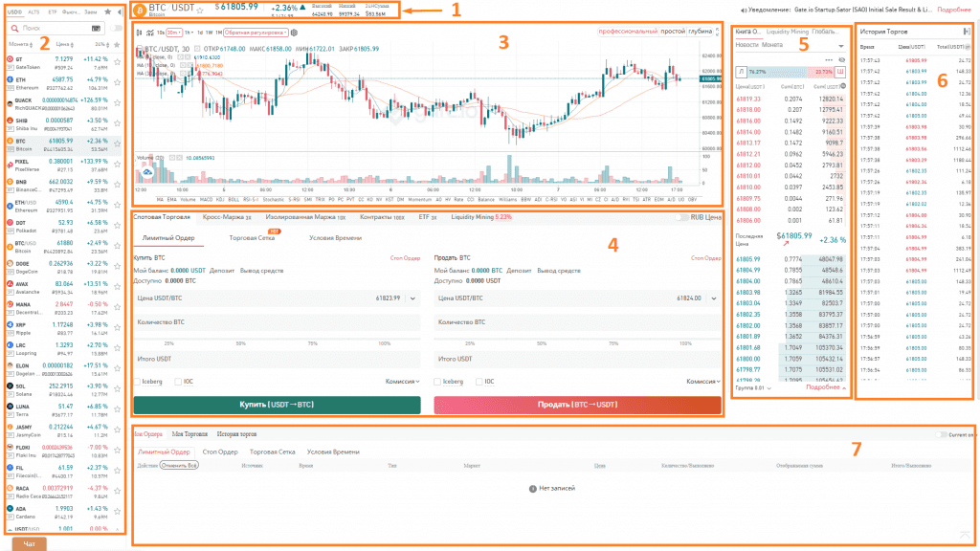The width and height of the screenshot is (980, 551).
Task: Open chart indicators icon
Action: click(150, 33)
